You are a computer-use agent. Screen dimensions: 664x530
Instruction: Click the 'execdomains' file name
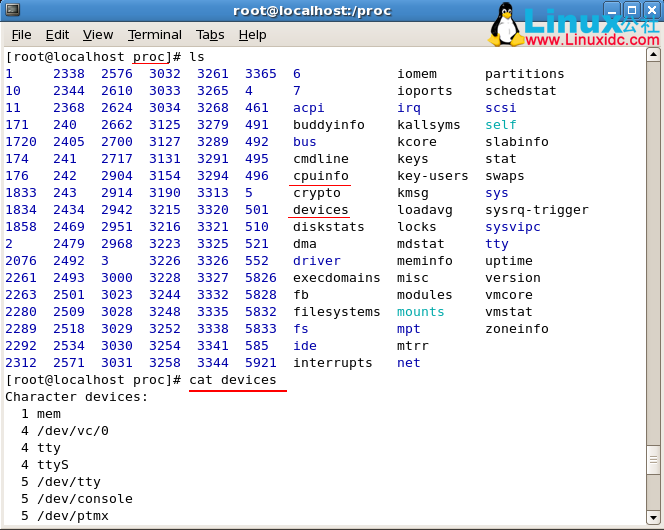[x=337, y=278]
